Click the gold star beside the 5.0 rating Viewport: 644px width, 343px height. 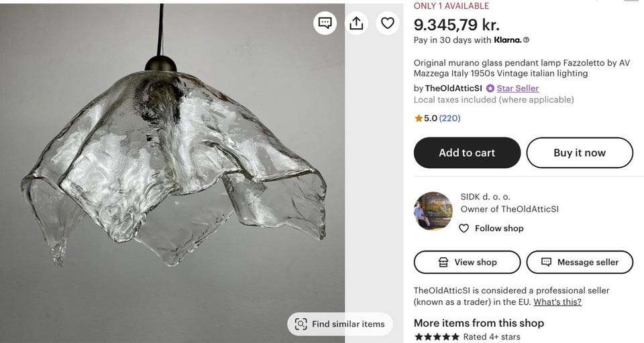pyautogui.click(x=419, y=119)
